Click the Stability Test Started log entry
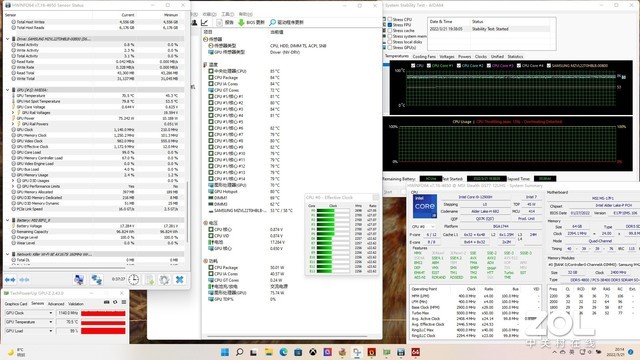Viewport: 640px width, 360px height. (490, 29)
